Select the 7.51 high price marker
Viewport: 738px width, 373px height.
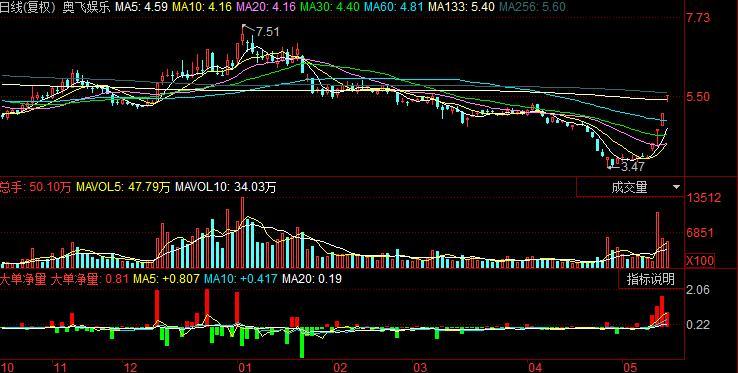(x=268, y=32)
